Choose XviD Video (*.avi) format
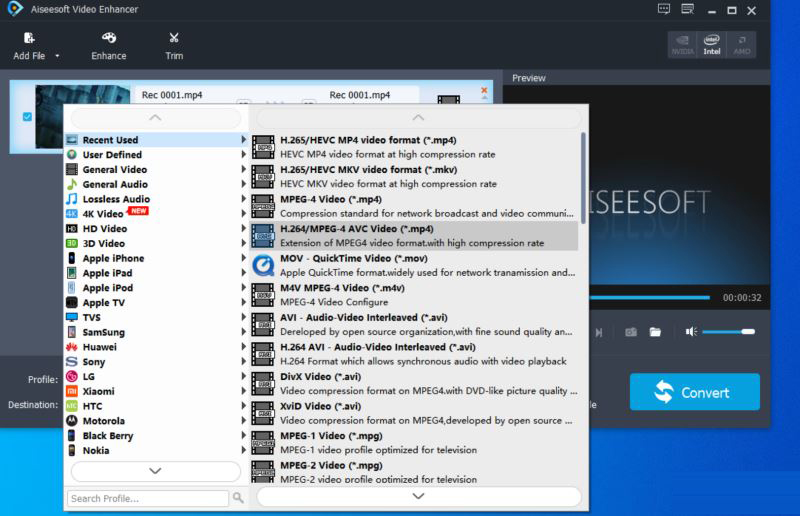 coord(414,413)
